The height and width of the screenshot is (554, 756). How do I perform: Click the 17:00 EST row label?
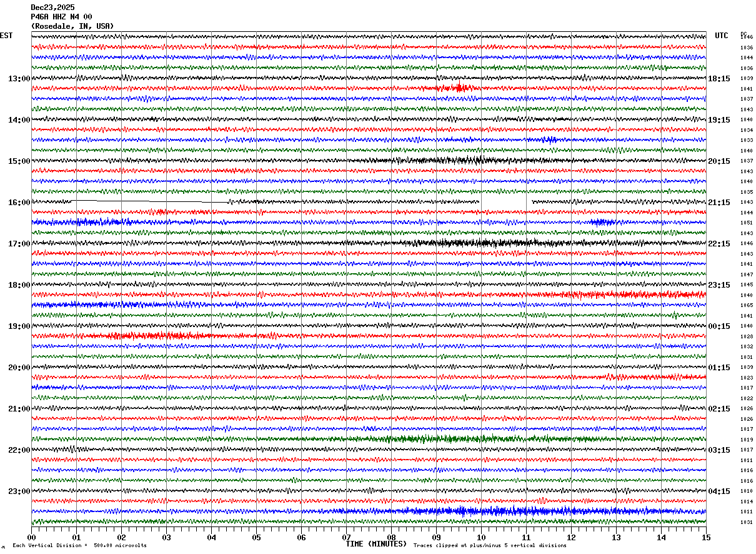[19, 244]
